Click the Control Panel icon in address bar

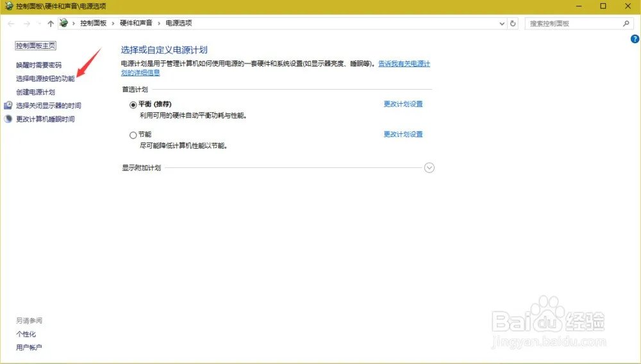point(63,23)
